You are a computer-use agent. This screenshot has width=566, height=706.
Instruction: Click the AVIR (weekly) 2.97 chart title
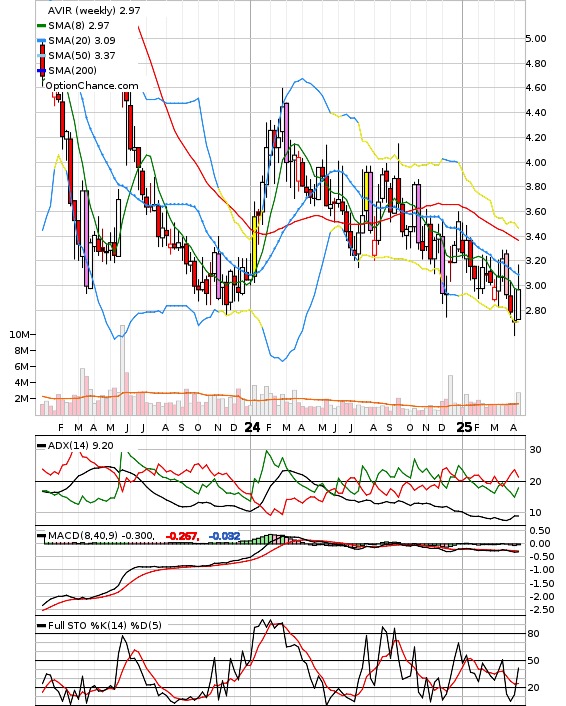(94, 10)
